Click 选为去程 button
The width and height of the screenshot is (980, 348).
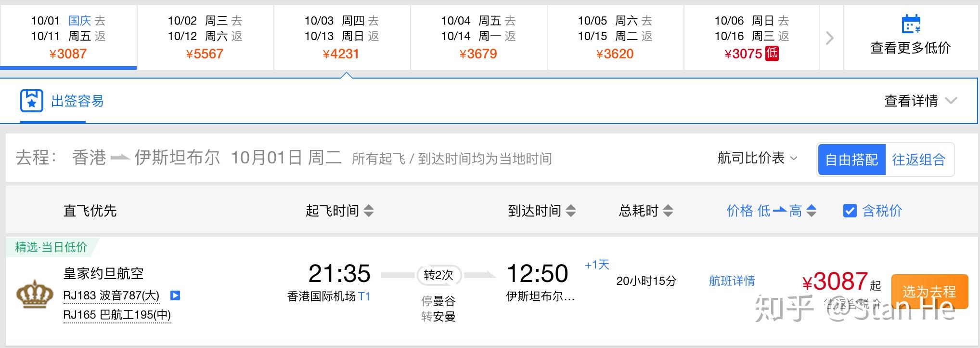pos(929,291)
